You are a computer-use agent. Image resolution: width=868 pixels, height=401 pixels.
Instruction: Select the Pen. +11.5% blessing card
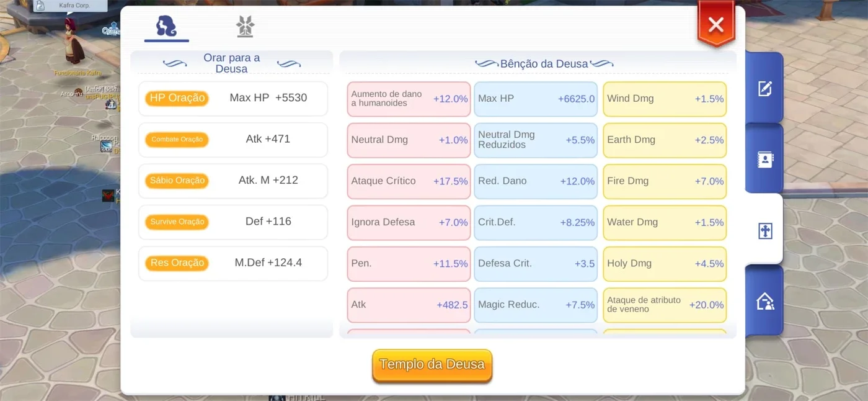tap(409, 264)
